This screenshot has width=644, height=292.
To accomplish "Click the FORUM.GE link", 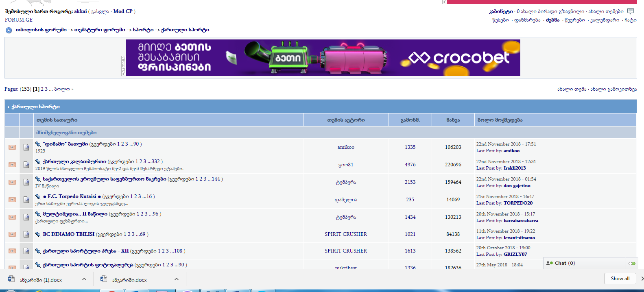I will coord(19,20).
